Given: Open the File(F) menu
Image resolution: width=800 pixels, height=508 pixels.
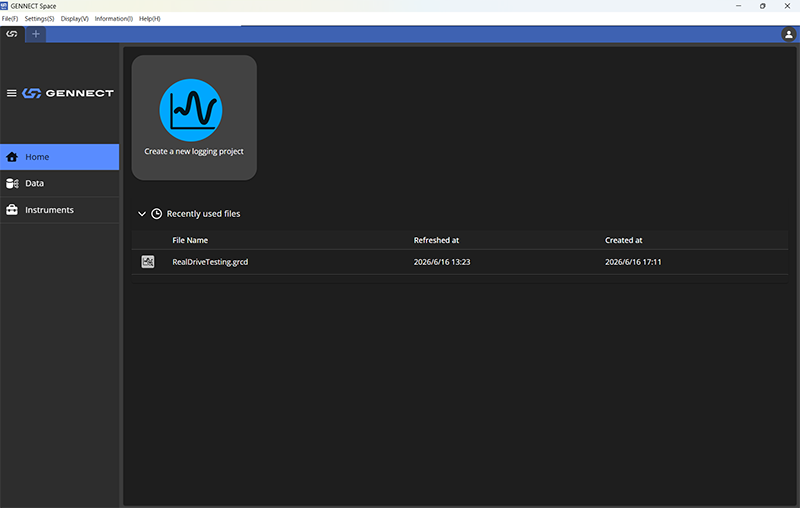Looking at the screenshot, I should click(x=10, y=19).
